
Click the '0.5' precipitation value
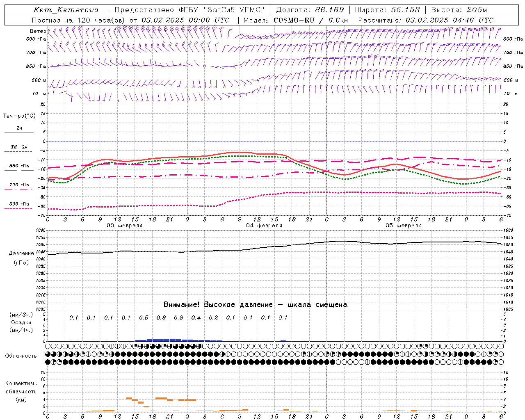[144, 317]
